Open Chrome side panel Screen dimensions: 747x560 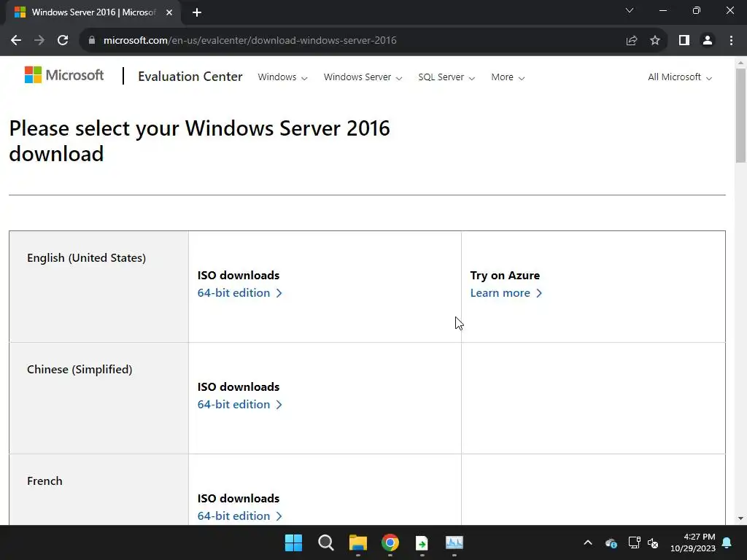tap(684, 41)
